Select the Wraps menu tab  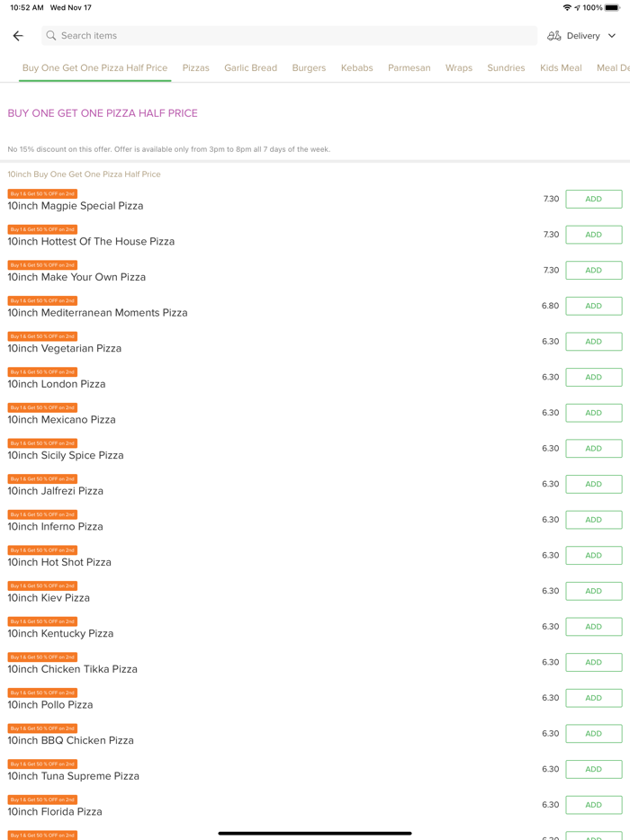[x=458, y=68]
